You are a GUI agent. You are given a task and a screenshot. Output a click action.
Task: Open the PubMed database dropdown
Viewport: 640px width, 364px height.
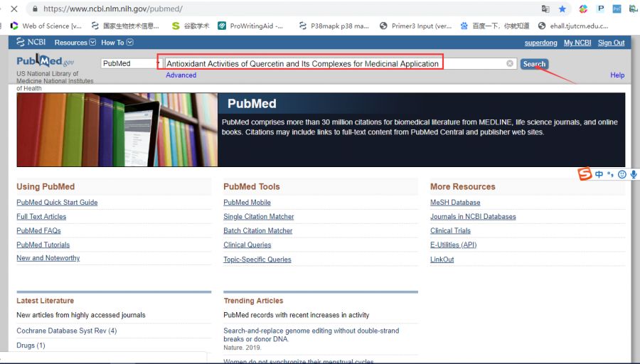(132, 63)
